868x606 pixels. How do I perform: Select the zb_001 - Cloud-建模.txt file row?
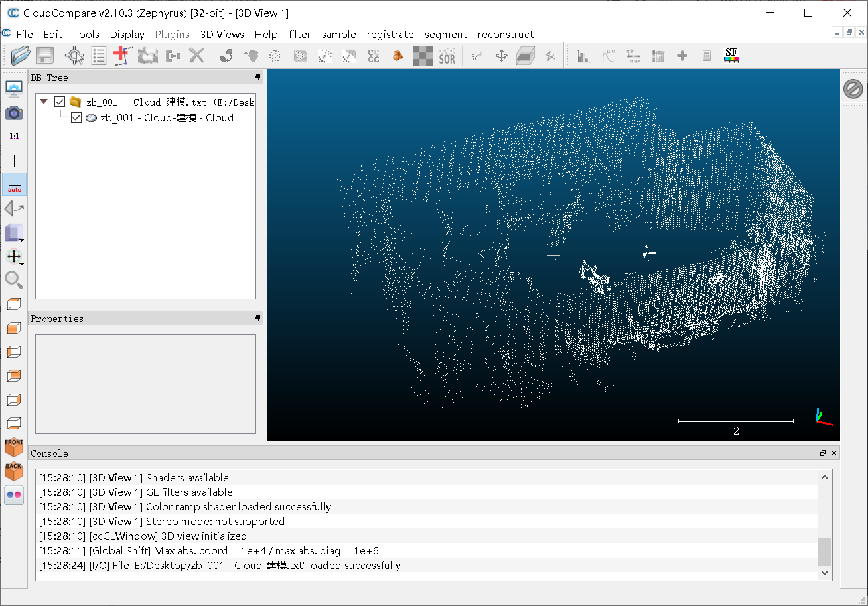170,102
